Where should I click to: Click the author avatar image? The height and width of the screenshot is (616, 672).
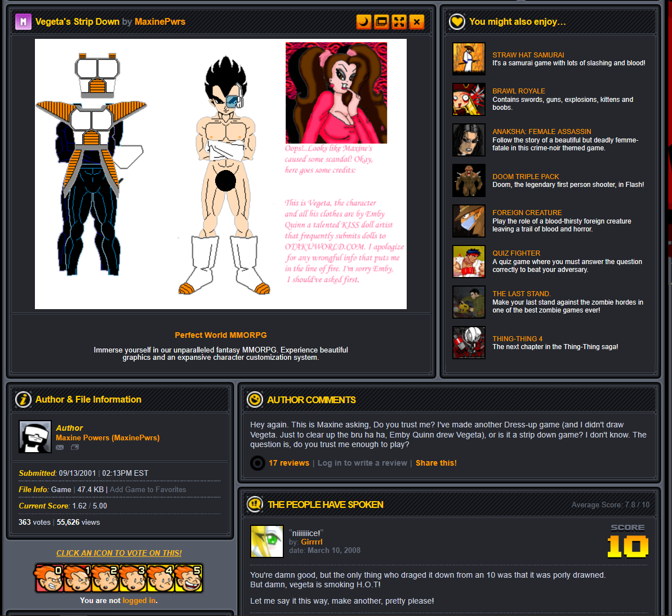coord(35,436)
